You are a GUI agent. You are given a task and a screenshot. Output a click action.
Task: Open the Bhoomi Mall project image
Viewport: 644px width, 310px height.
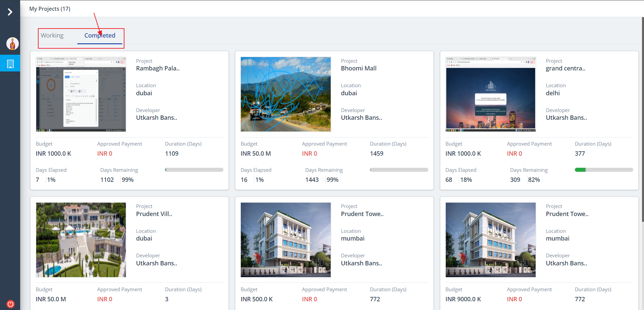click(x=285, y=94)
